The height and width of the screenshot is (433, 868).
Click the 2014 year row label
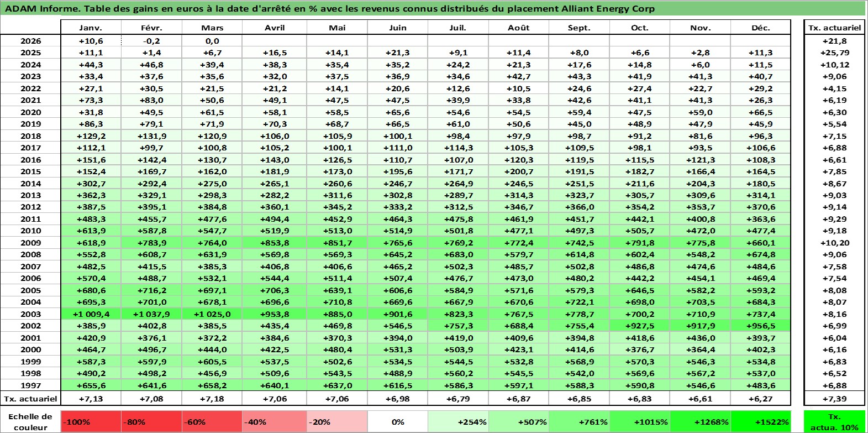[x=30, y=183]
